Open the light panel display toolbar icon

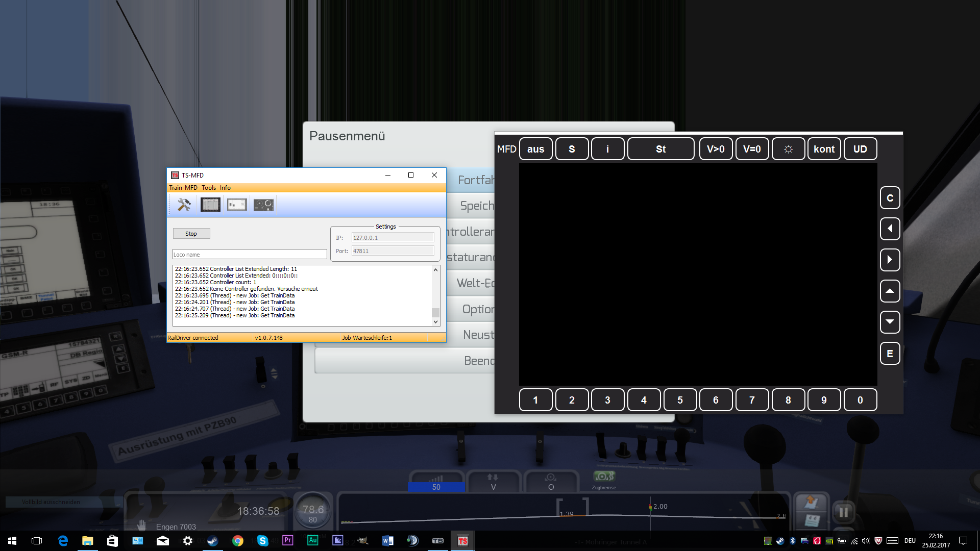tap(237, 205)
